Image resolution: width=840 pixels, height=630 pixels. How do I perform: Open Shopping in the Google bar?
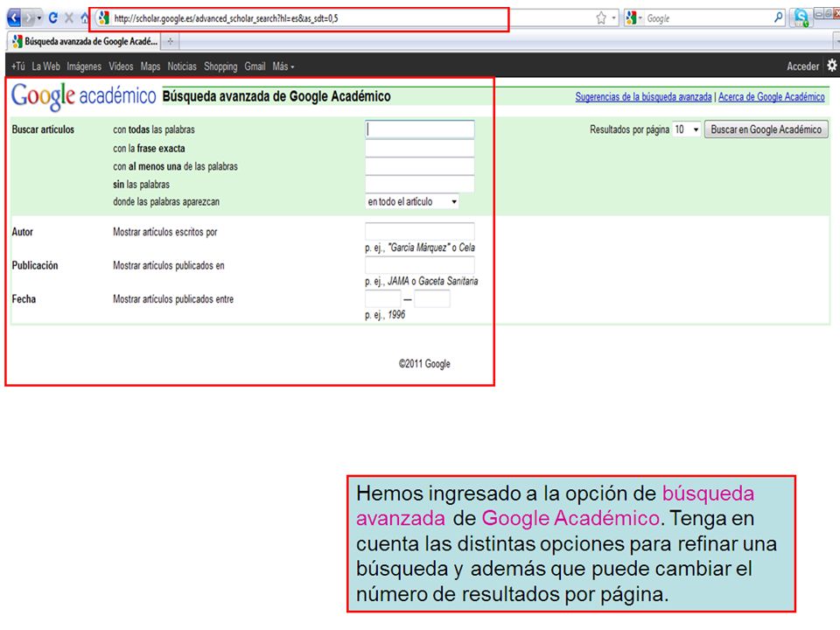pyautogui.click(x=220, y=66)
